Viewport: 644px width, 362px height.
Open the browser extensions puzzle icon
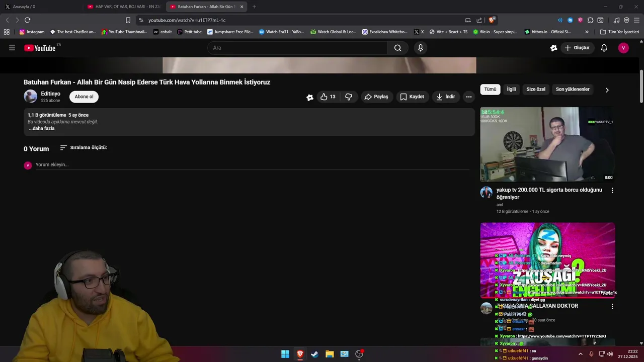tap(590, 20)
